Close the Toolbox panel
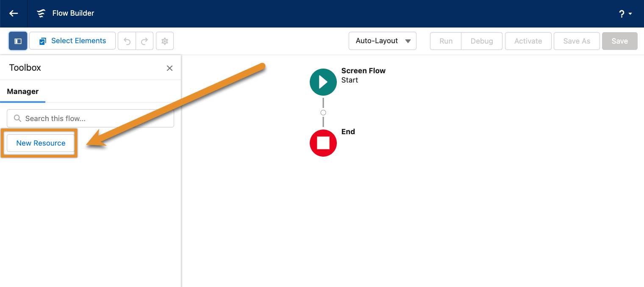The image size is (644, 287). 169,68
